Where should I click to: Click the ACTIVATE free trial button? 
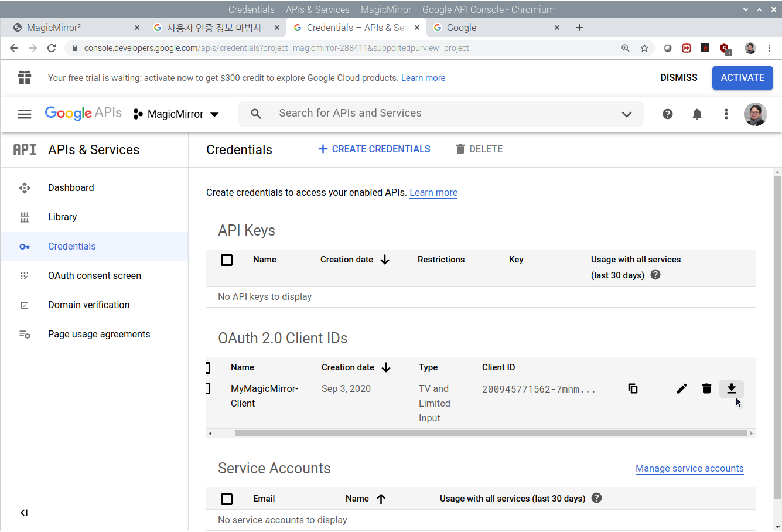click(742, 77)
